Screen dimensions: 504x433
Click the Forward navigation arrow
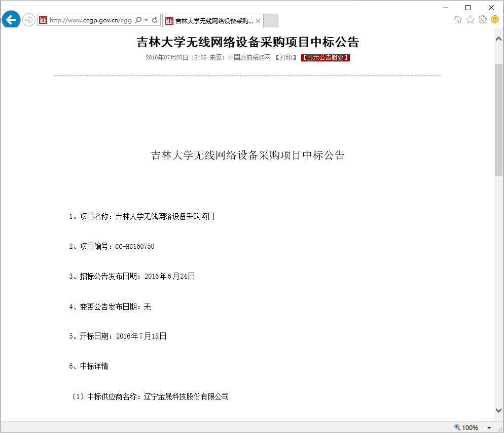29,20
